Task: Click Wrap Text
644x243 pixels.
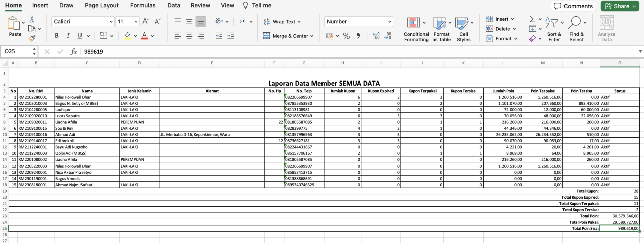Action: pos(282,22)
